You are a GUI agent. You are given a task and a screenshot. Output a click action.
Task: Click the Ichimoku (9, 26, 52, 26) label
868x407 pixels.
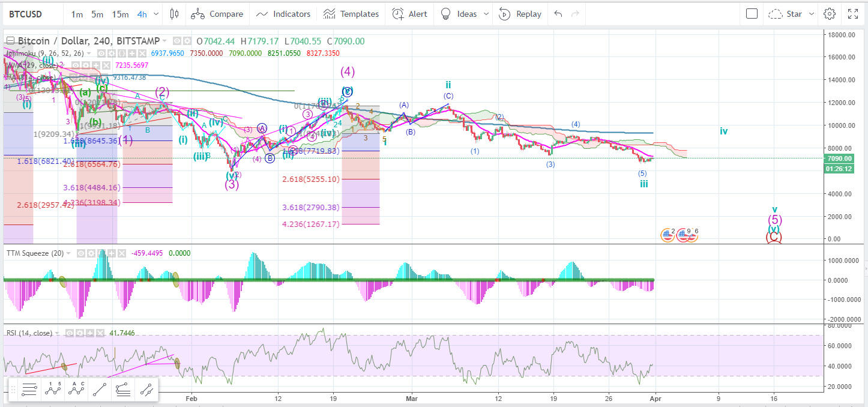45,53
